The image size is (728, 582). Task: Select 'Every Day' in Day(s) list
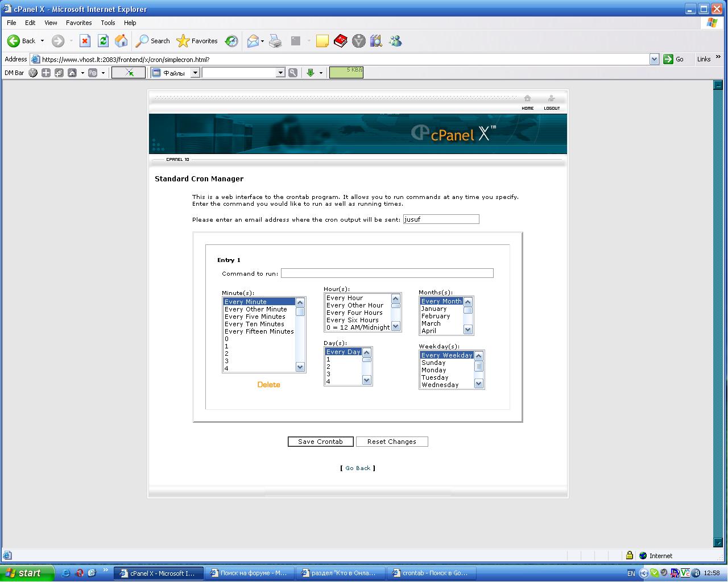tap(344, 352)
